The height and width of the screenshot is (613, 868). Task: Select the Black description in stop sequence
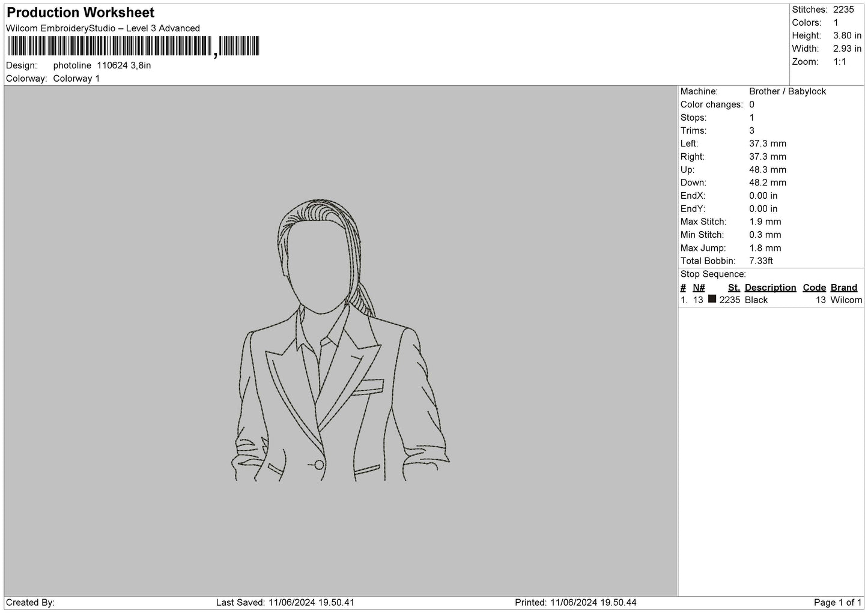756,300
